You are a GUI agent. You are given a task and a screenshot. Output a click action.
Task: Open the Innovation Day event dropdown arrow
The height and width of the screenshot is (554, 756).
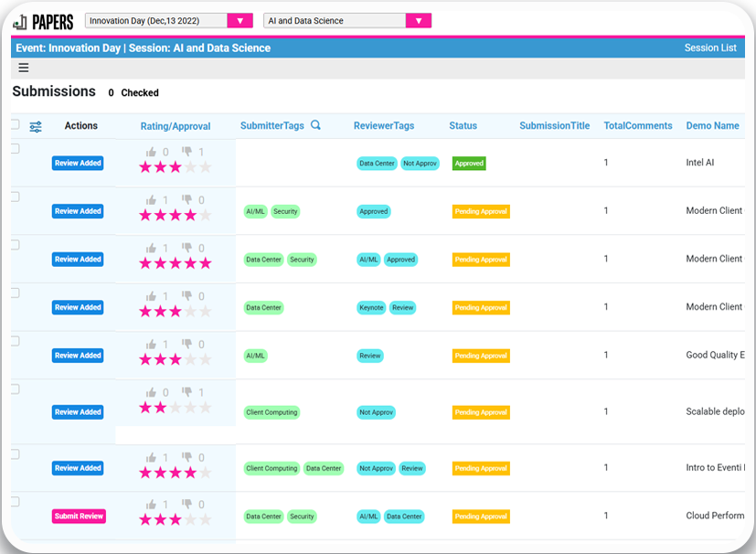coord(240,21)
